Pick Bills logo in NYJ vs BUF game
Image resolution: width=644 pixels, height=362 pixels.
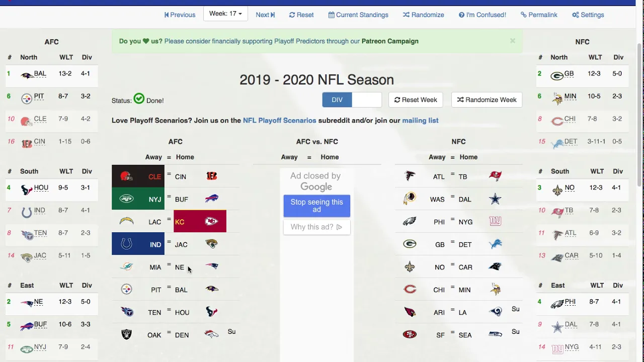[212, 199]
